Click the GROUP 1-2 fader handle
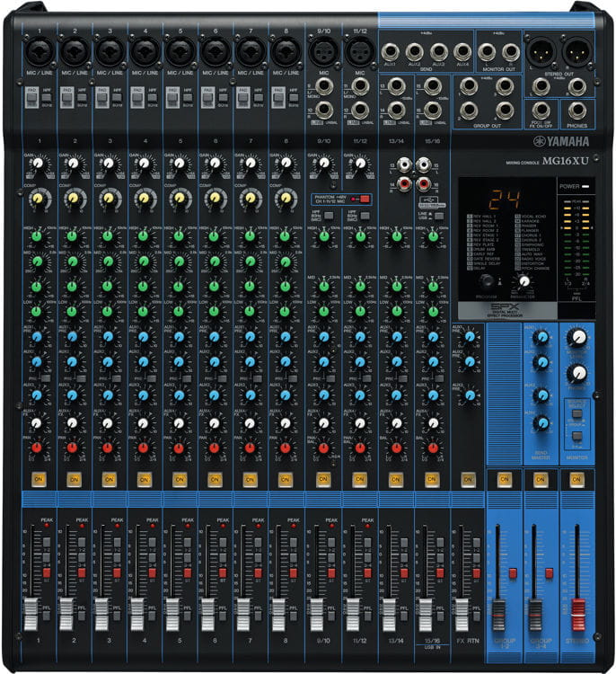Viewport: 616px width, 674px height. tap(498, 616)
